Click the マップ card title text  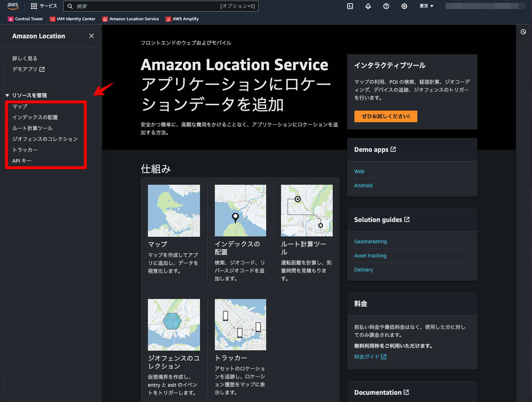[x=158, y=244]
